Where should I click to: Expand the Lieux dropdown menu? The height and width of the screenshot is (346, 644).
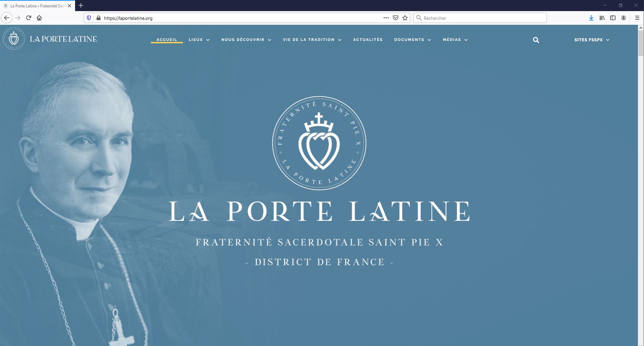coord(199,40)
